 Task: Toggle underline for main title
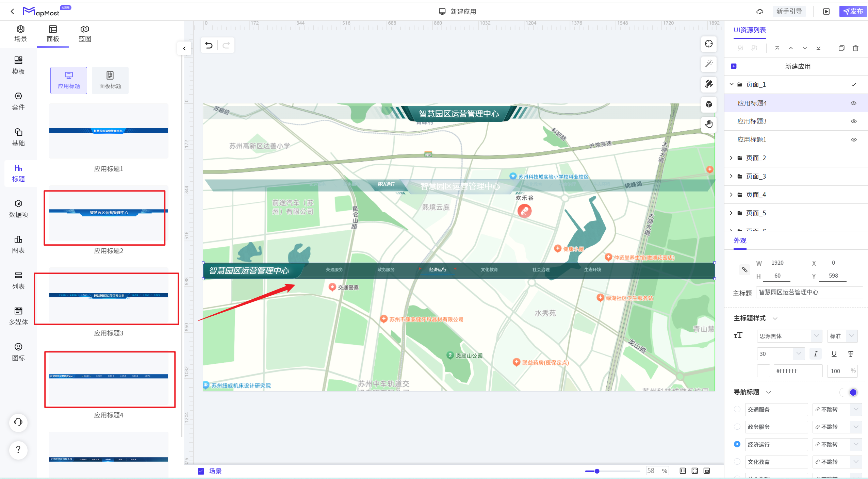pyautogui.click(x=834, y=354)
